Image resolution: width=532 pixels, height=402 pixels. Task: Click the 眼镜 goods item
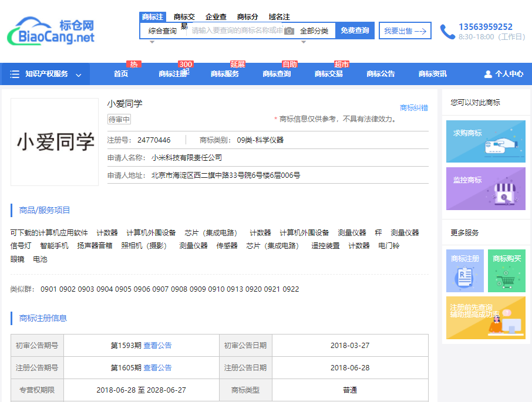tap(17, 259)
